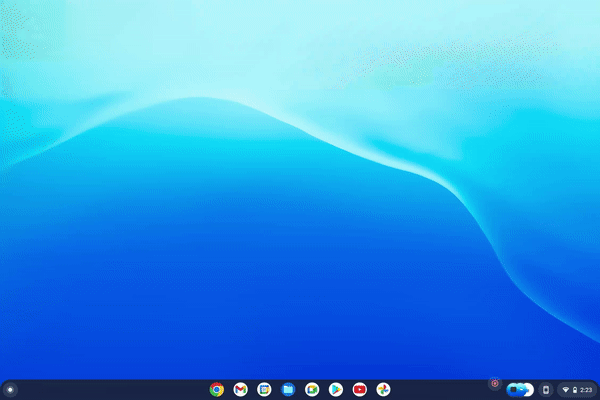Open Google Photos from the shelf

(383, 389)
